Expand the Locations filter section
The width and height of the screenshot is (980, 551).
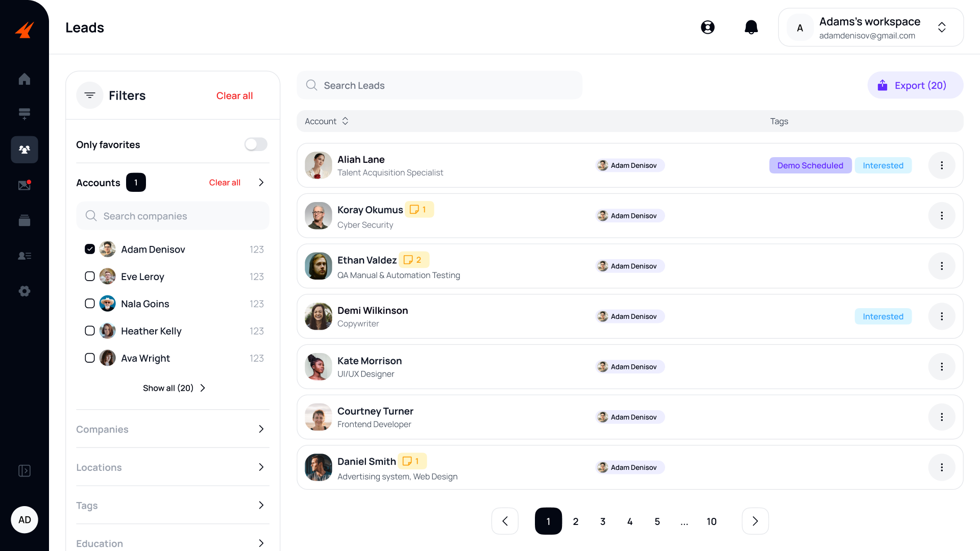[173, 467]
